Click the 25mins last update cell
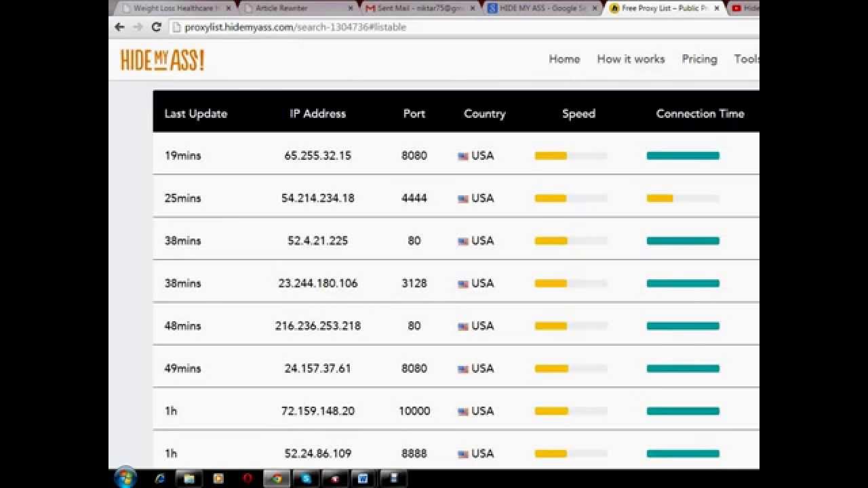868x488 pixels. (x=183, y=198)
